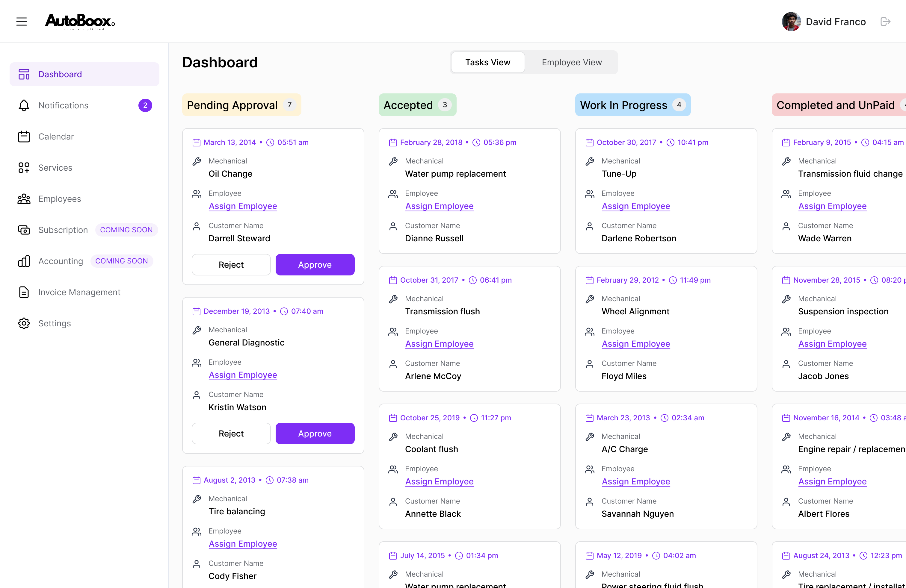Screen dimensions: 906x588
Task: Switch to the Tasks View tab
Action: (488, 62)
